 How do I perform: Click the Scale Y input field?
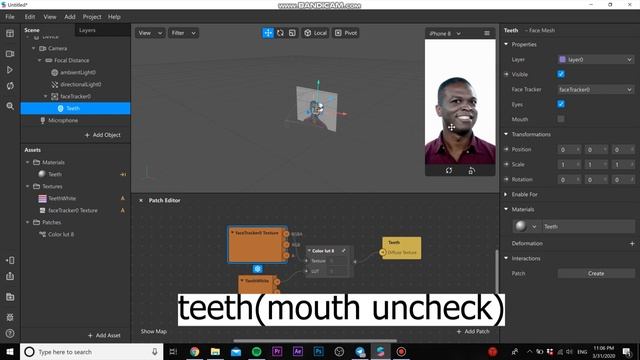click(596, 164)
